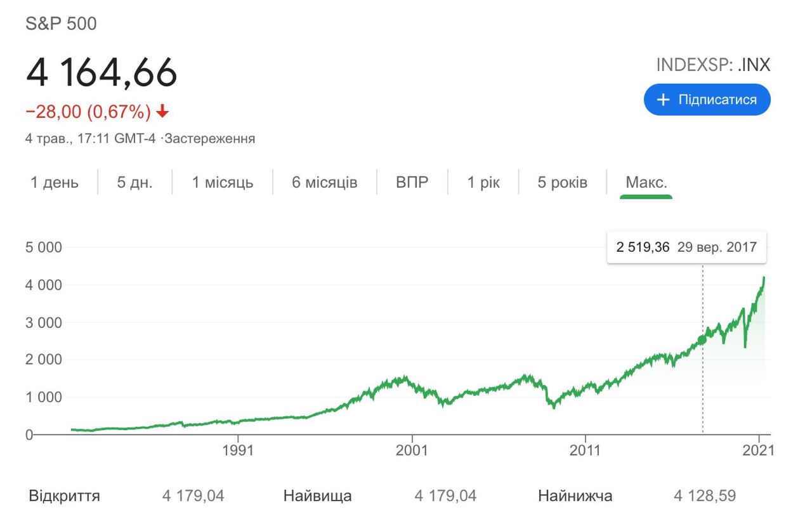This screenshot has height=524, width=812.
Task: Open the 1 місяць range tab
Action: (x=223, y=183)
